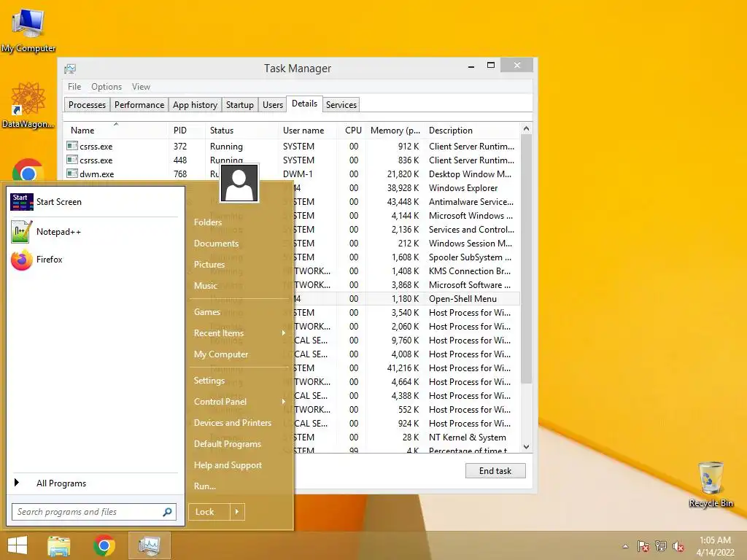
Task: Select the first csrss.exe process, PID 372
Action: click(x=293, y=146)
